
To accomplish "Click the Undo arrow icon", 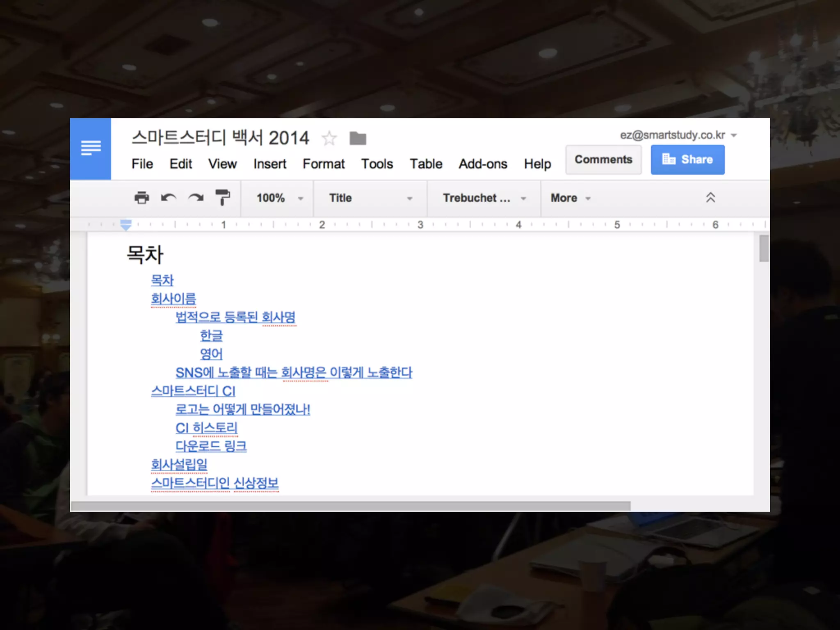I will click(x=169, y=198).
